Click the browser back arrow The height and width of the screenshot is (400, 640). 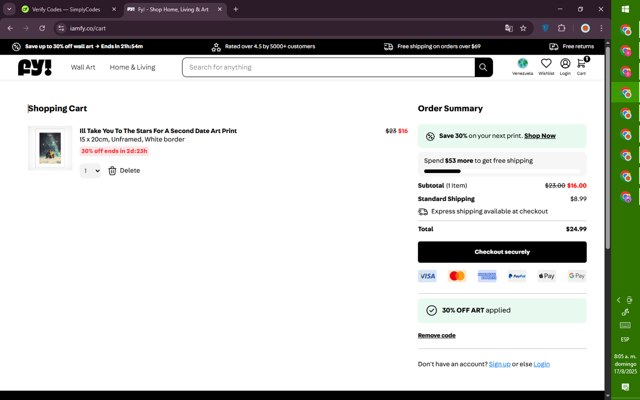point(10,28)
